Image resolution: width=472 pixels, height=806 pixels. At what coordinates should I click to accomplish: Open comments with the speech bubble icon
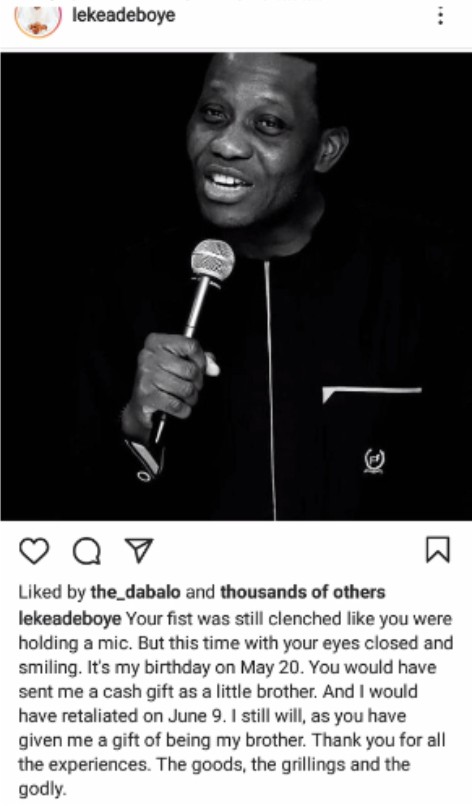coord(87,552)
